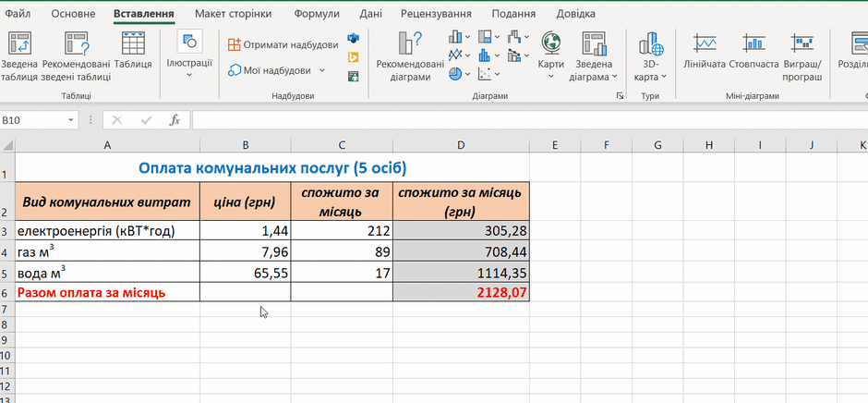Insert a Виграш/програш sparkline

tap(802, 56)
